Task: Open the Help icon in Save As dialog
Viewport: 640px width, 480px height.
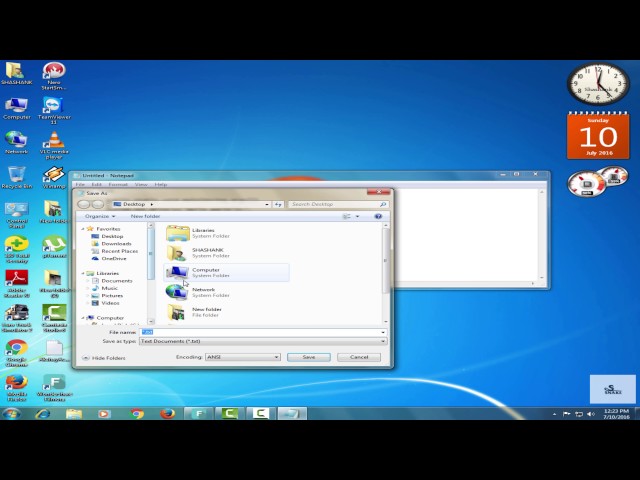Action: 378,216
